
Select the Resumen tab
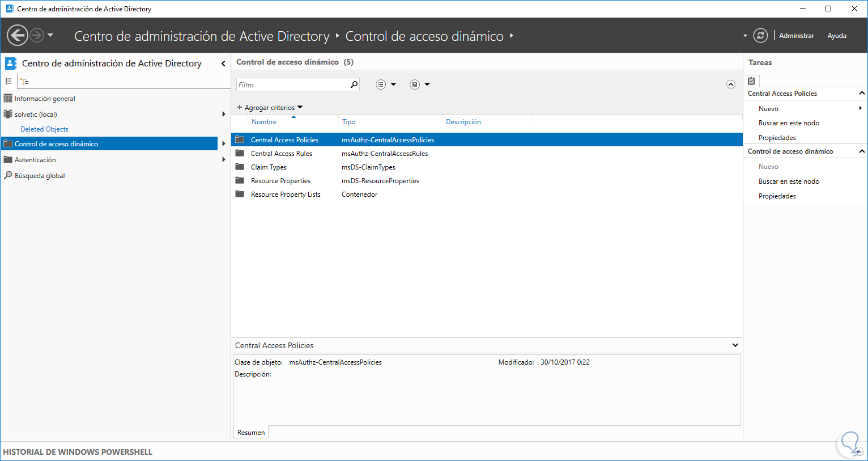click(251, 432)
